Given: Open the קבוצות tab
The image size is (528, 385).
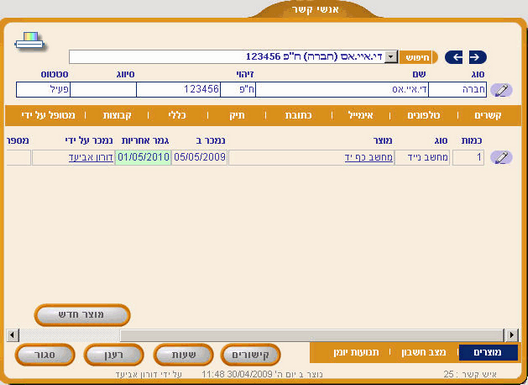Looking at the screenshot, I should point(117,116).
